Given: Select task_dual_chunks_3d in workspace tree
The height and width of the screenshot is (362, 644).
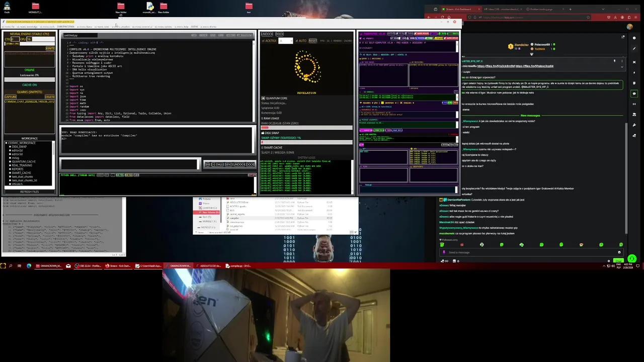Looking at the screenshot, I should [24, 180].
